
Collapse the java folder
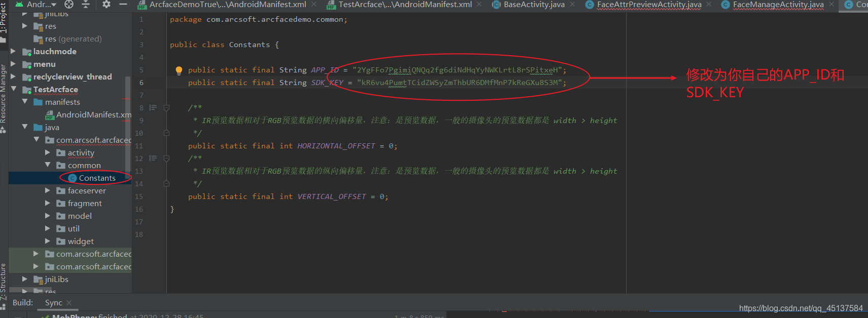coord(25,128)
